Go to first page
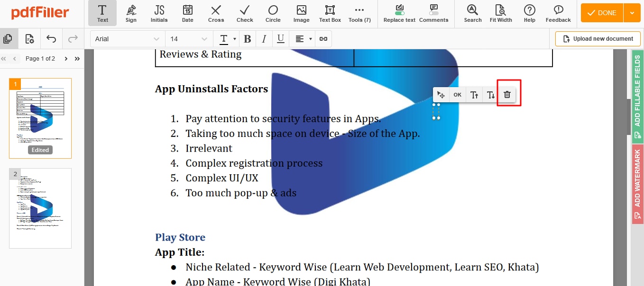Screen dimensions: 644x286 4,59
